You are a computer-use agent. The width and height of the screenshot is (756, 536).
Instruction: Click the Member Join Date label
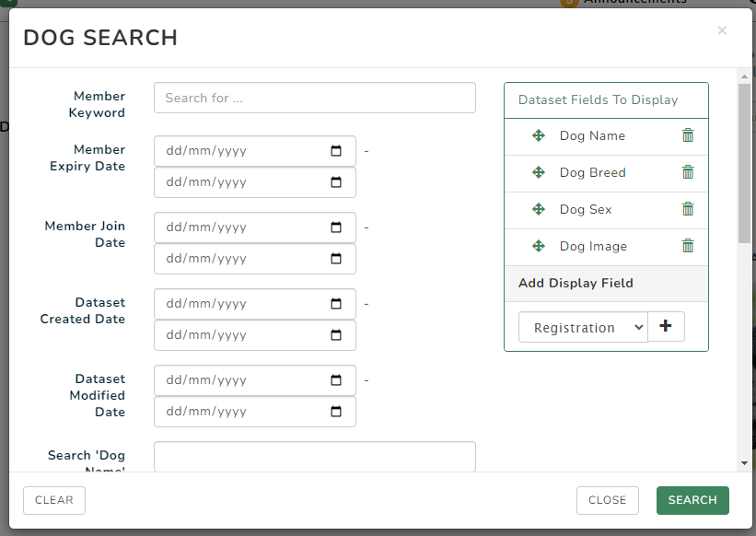85,234
